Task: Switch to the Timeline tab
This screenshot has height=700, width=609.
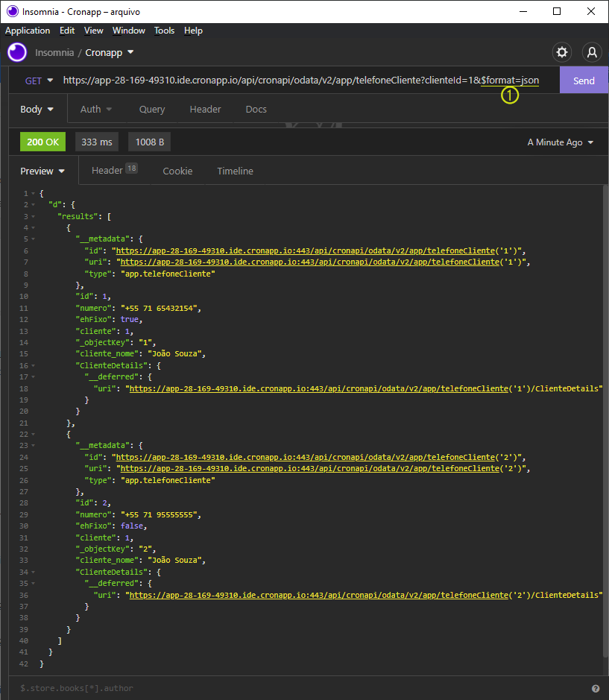Action: (x=236, y=171)
